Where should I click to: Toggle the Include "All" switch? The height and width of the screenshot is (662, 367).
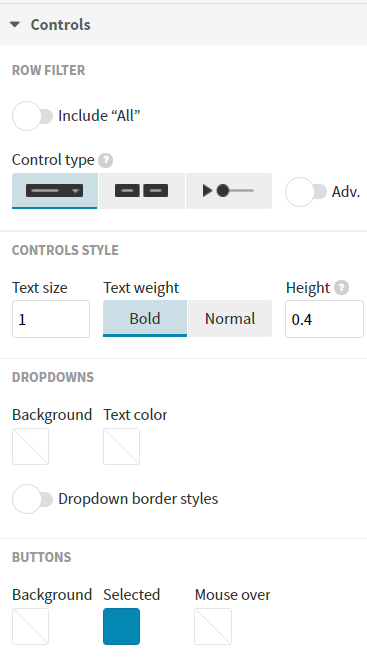(32, 116)
